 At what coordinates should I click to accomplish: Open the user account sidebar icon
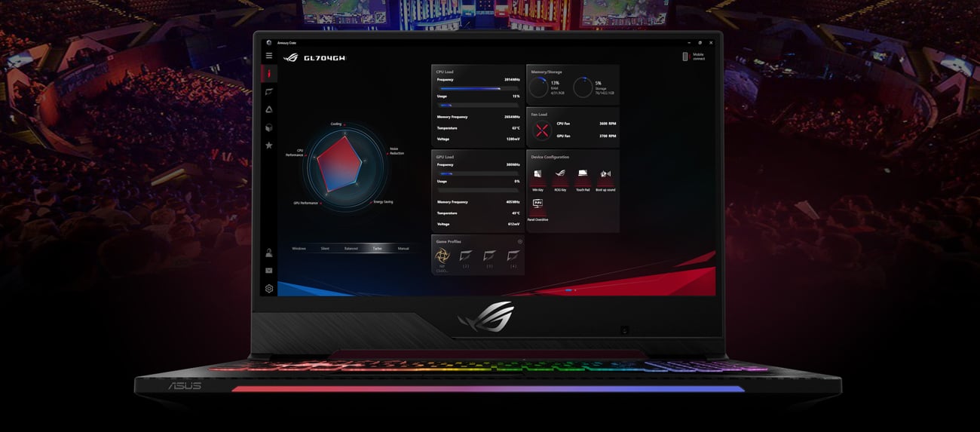point(269,253)
